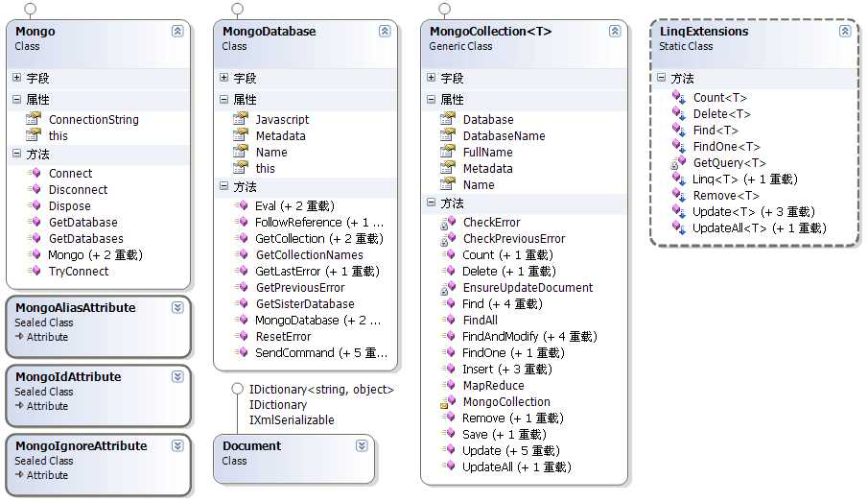The image size is (868, 502).
Task: Expand the MongoIgnoreAttribute class chevron
Action: [x=177, y=446]
